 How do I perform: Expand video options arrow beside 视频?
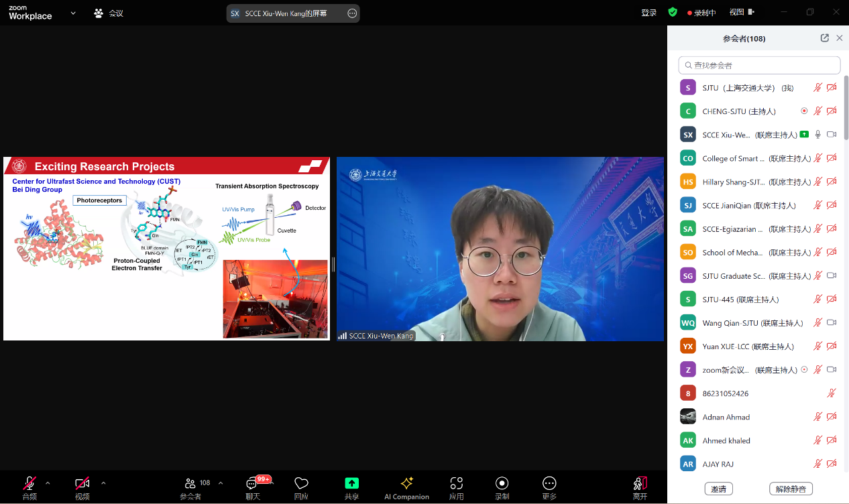tap(103, 483)
